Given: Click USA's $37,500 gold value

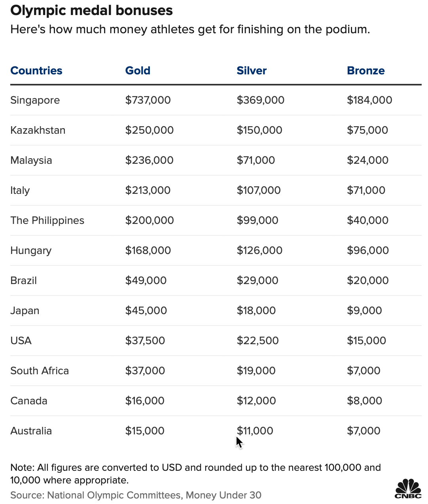Looking at the screenshot, I should pyautogui.click(x=145, y=341).
